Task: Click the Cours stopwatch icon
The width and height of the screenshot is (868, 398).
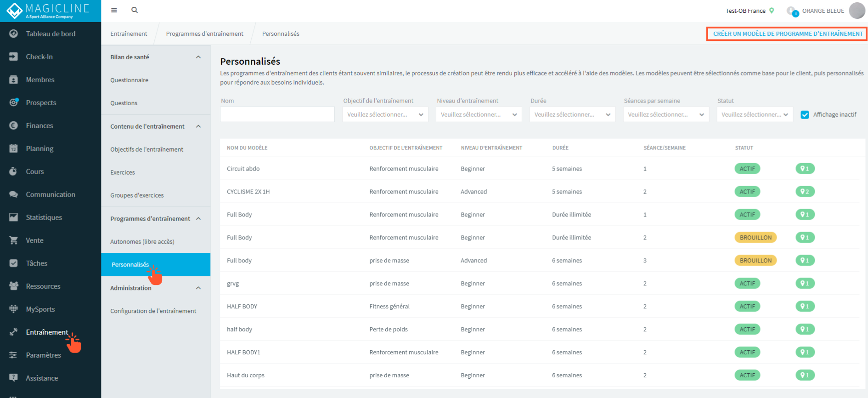Action: [x=14, y=171]
